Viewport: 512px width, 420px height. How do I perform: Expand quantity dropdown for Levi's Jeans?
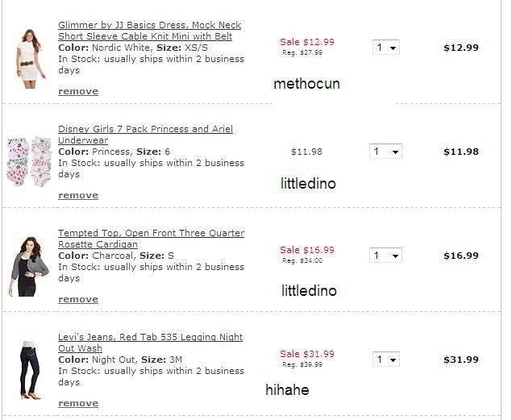pyautogui.click(x=386, y=360)
